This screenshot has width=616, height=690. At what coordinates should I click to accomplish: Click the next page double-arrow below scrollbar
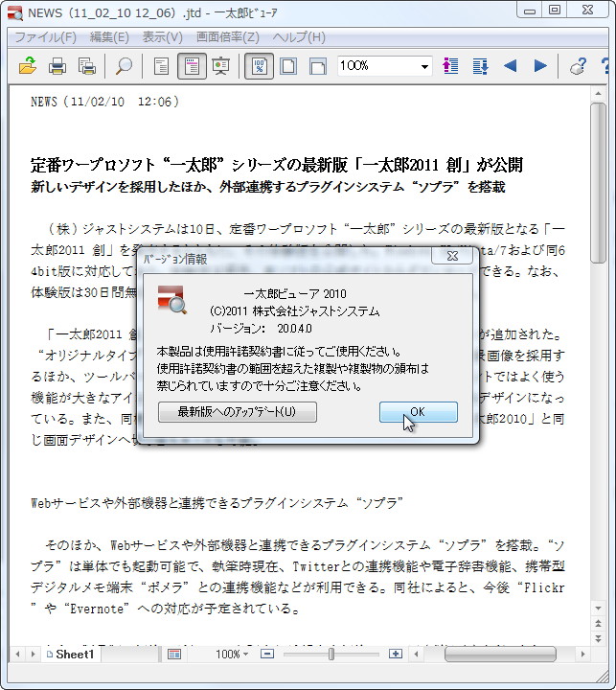pos(598,638)
